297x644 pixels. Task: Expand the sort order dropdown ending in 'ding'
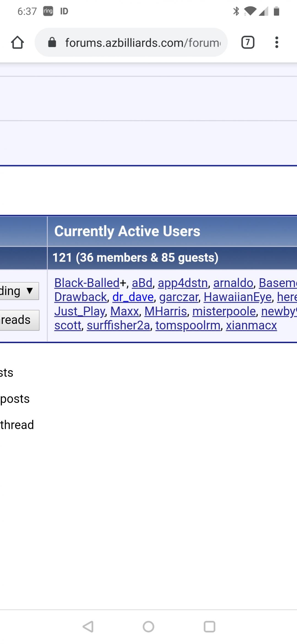click(x=19, y=291)
